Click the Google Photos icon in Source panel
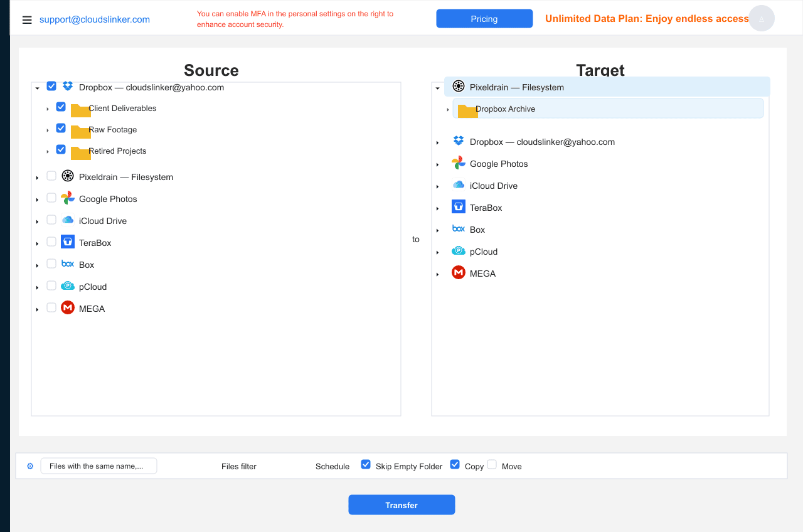Screen dimensions: 803x532 tap(68, 198)
